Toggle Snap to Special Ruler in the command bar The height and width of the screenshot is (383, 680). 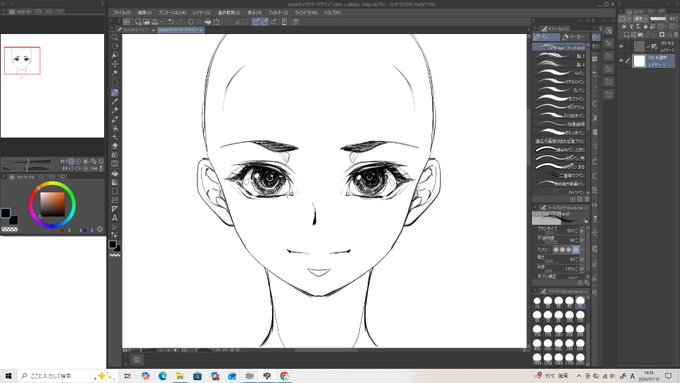265,21
